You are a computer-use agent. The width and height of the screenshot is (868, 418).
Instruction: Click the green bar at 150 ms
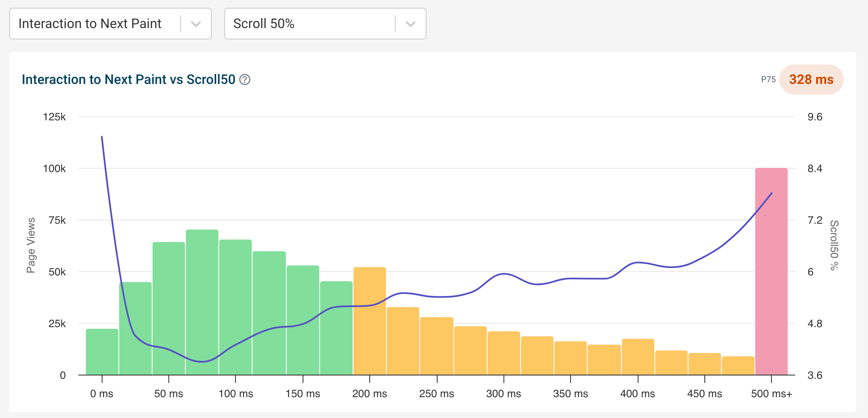303,320
